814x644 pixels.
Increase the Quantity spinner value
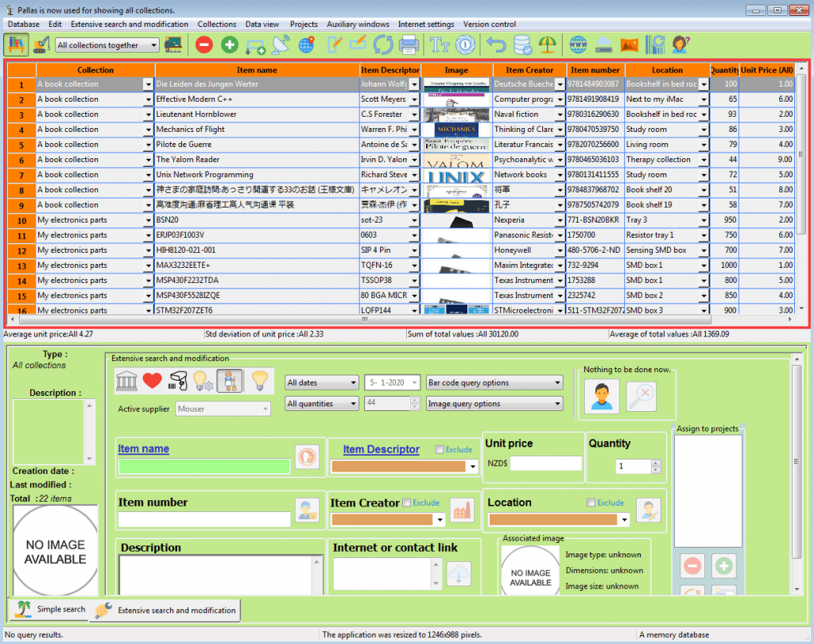click(656, 464)
